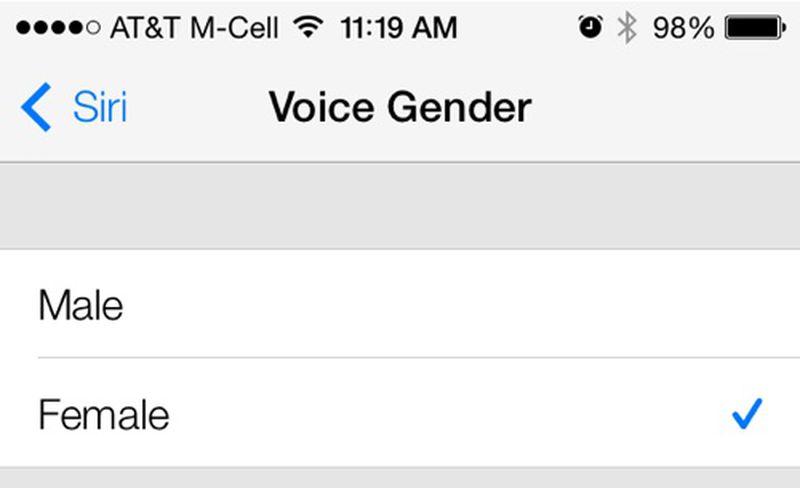
Task: Select the Male voice option
Action: pos(400,304)
